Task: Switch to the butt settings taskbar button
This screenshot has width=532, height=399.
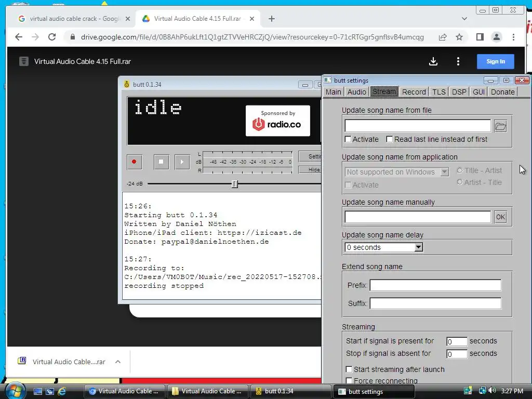Action: [374, 392]
